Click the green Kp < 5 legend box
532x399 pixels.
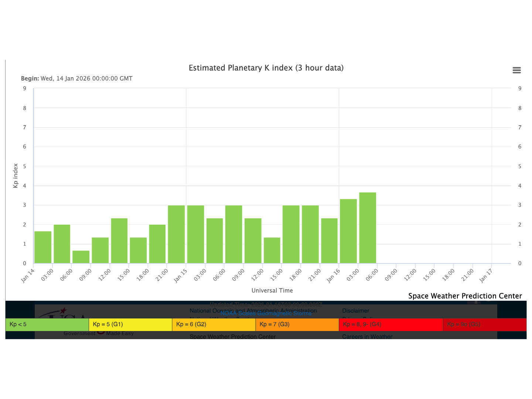[47, 324]
